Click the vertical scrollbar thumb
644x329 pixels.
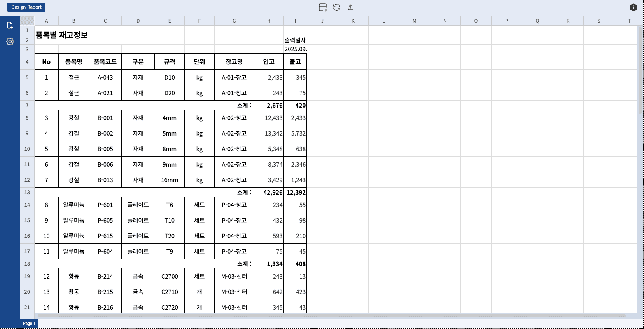point(640,70)
